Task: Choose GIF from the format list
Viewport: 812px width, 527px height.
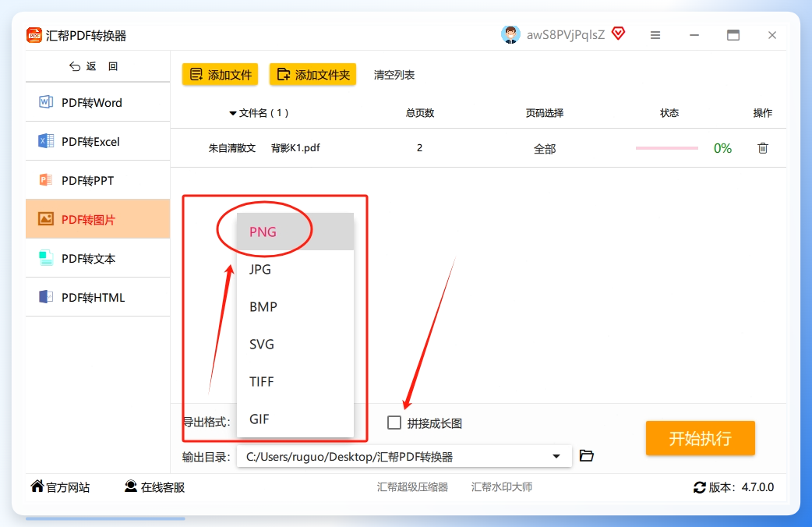Action: 295,419
